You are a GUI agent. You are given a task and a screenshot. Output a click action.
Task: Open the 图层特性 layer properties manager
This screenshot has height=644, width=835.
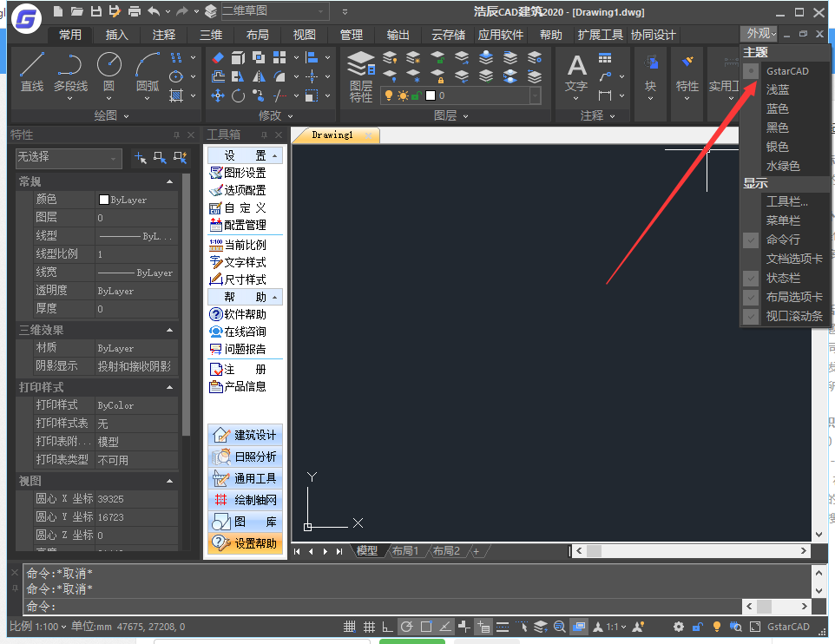pos(361,76)
